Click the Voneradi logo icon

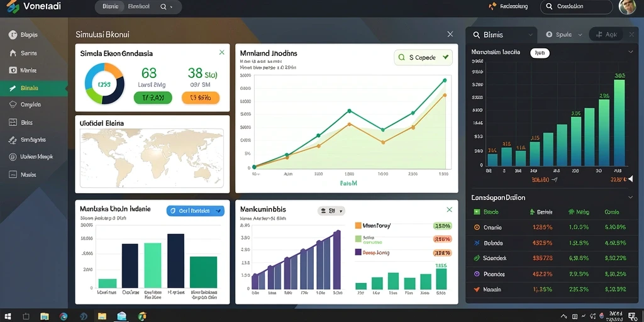(13, 6)
